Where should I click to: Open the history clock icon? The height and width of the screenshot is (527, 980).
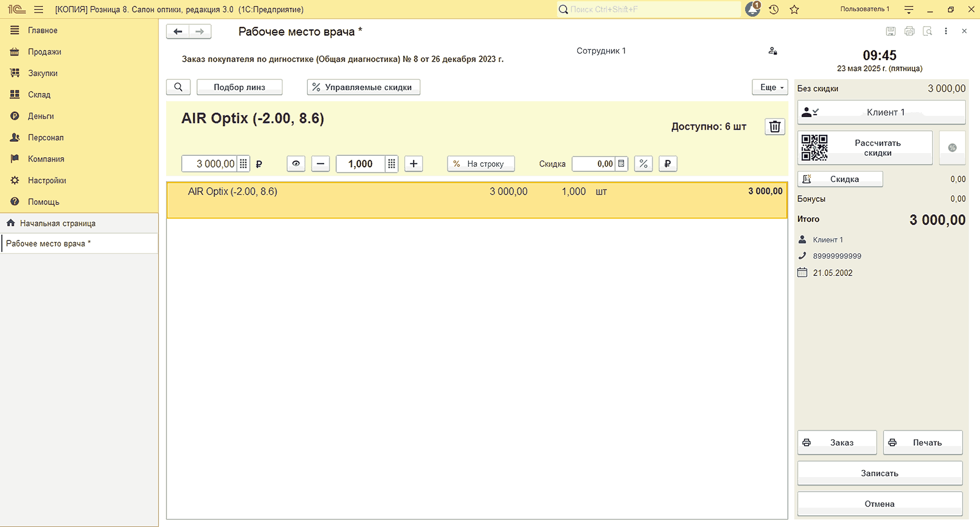(x=773, y=9)
